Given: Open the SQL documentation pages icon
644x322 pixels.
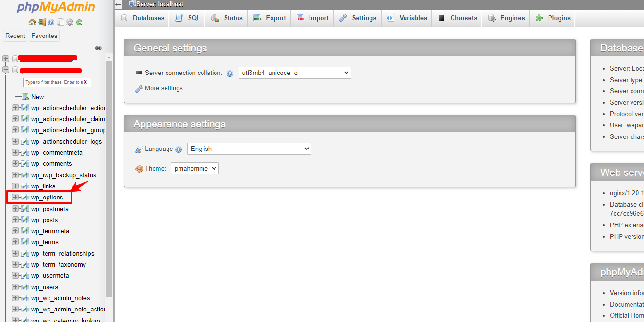Looking at the screenshot, I should [x=60, y=22].
